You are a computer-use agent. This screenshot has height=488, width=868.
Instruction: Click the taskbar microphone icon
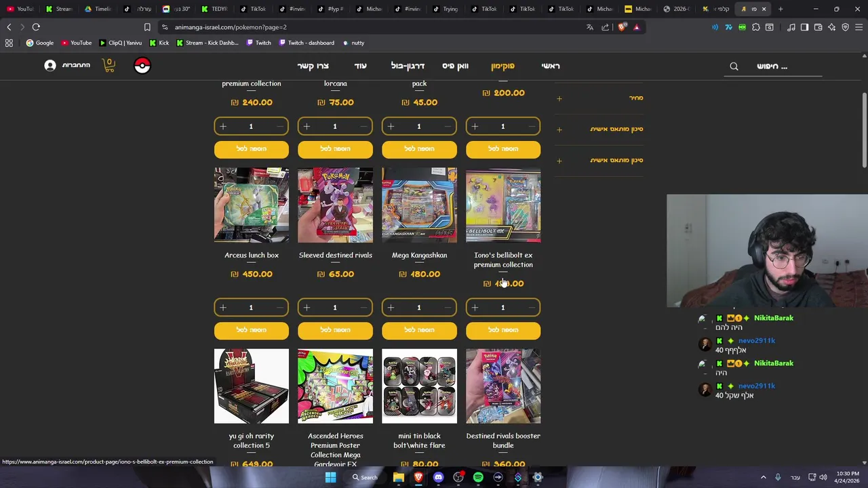(778, 477)
